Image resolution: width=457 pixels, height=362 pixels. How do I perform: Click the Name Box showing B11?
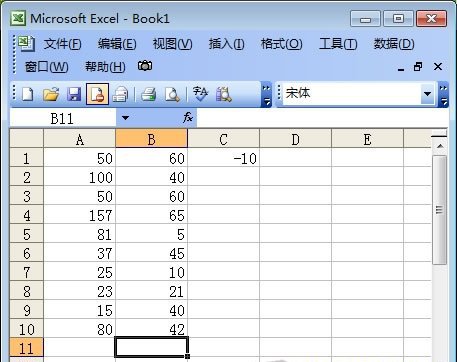click(x=63, y=118)
